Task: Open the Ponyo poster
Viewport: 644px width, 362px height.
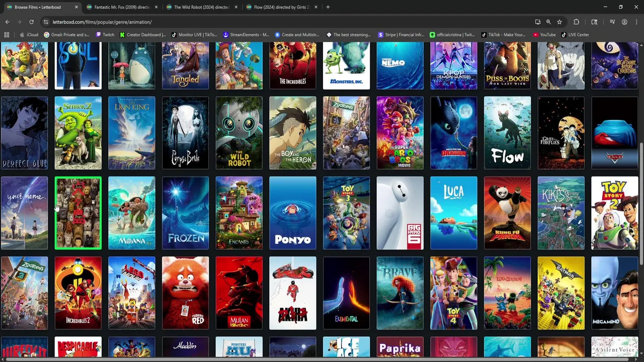Action: (x=293, y=213)
